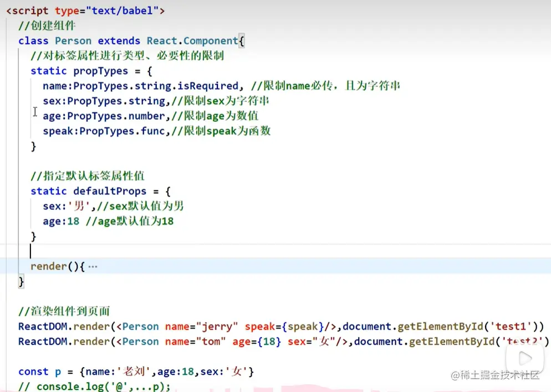This screenshot has height=392, width=551.
Task: Click 'sex:PropTypes.string' code
Action: pyautogui.click(x=104, y=101)
